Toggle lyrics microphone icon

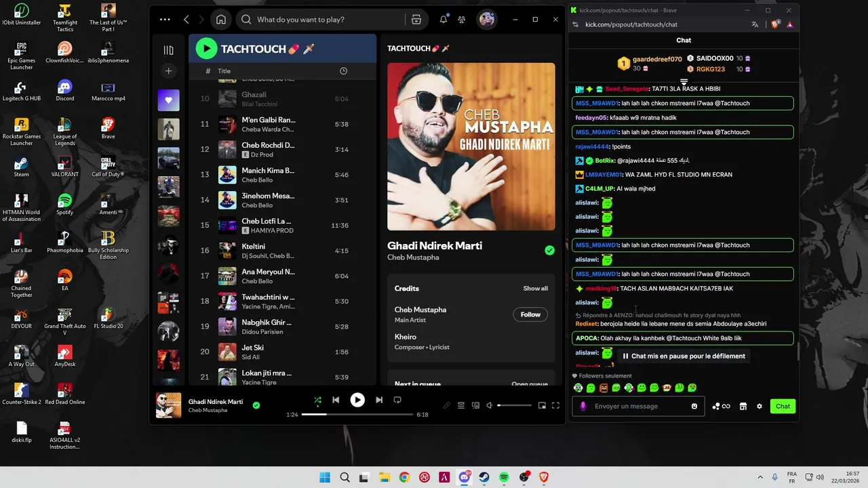pyautogui.click(x=446, y=405)
